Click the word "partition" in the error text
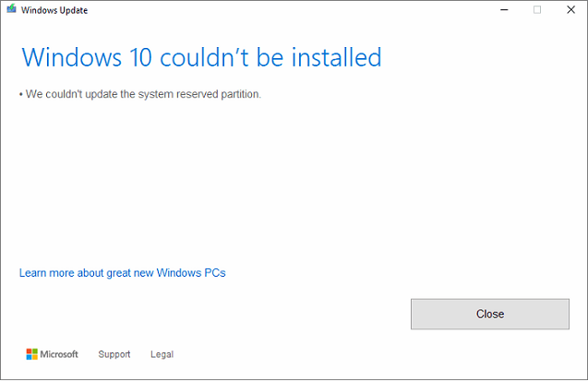This screenshot has height=381, width=588. tap(240, 94)
